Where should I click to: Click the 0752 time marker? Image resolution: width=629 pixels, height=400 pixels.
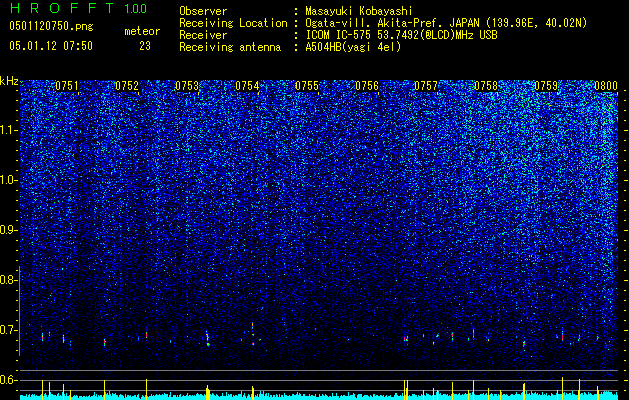127,86
